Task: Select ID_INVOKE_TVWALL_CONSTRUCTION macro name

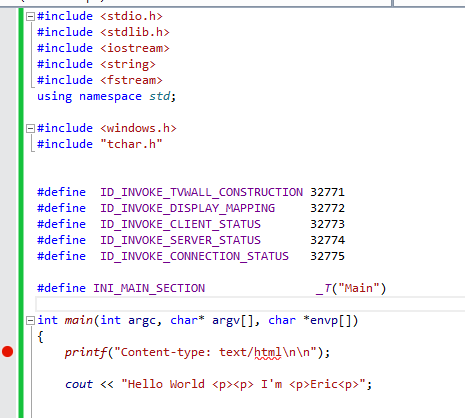Action: click(x=201, y=192)
